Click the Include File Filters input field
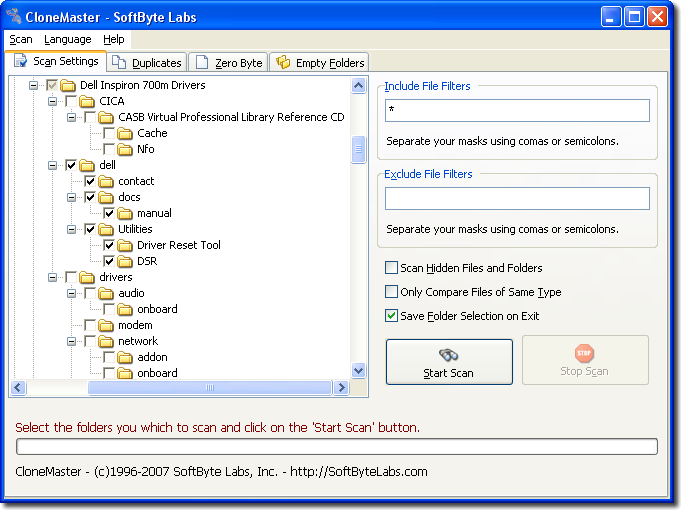Screen dimensions: 681x510 pos(517,110)
